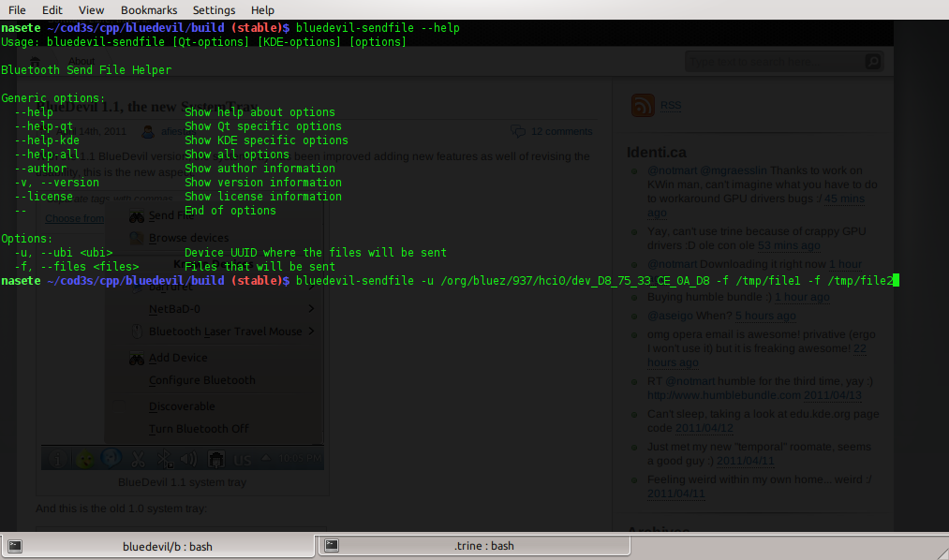949x560 pixels.
Task: Click the '-f, --files <files>' option text
Action: [x=77, y=267]
